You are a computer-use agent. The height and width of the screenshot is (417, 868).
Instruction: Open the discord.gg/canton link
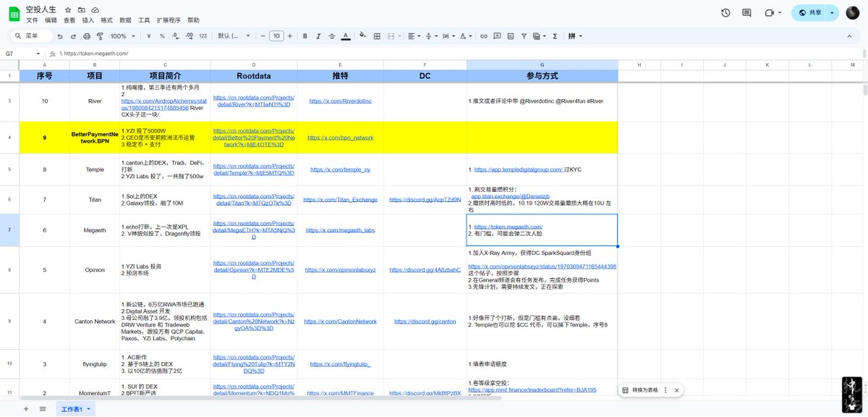[425, 321]
